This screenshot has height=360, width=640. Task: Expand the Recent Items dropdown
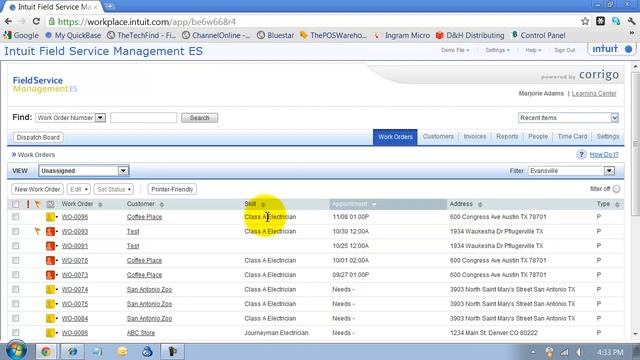pos(569,118)
